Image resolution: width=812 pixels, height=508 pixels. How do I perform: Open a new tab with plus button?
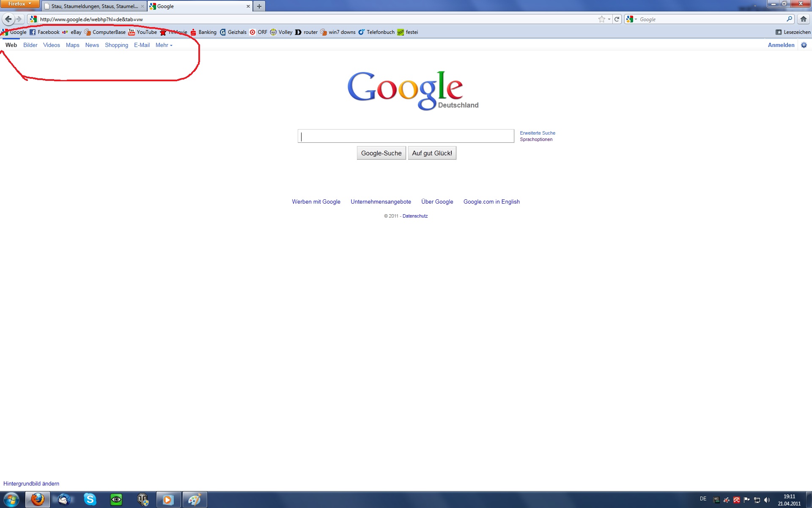(259, 6)
